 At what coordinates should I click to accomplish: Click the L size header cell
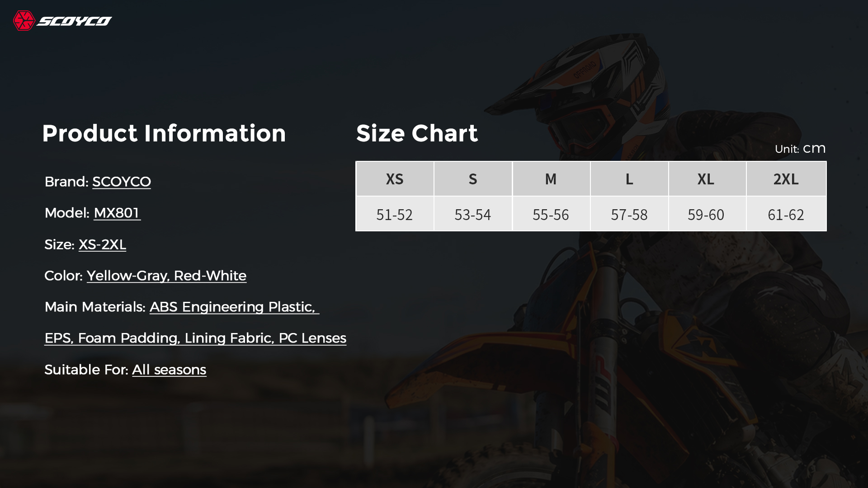pyautogui.click(x=629, y=179)
